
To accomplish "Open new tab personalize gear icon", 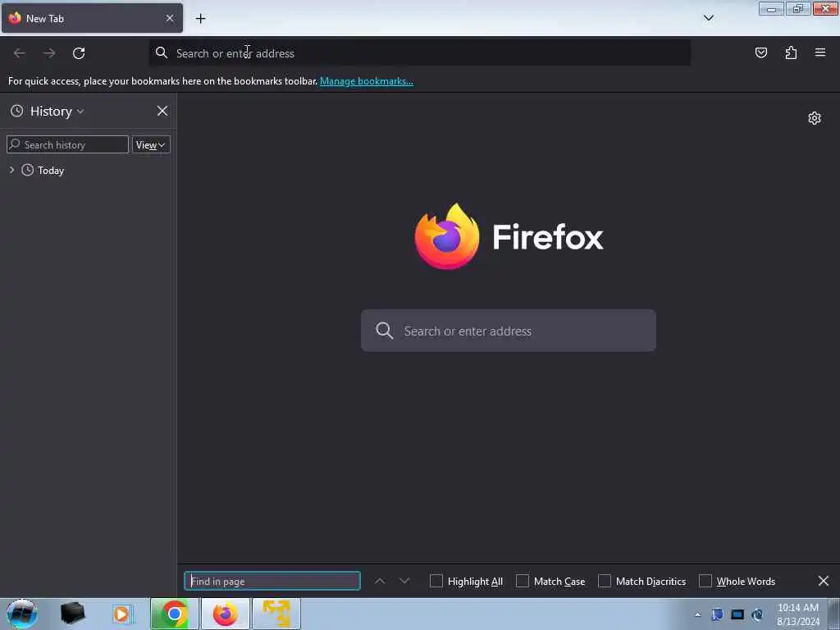I will click(815, 118).
